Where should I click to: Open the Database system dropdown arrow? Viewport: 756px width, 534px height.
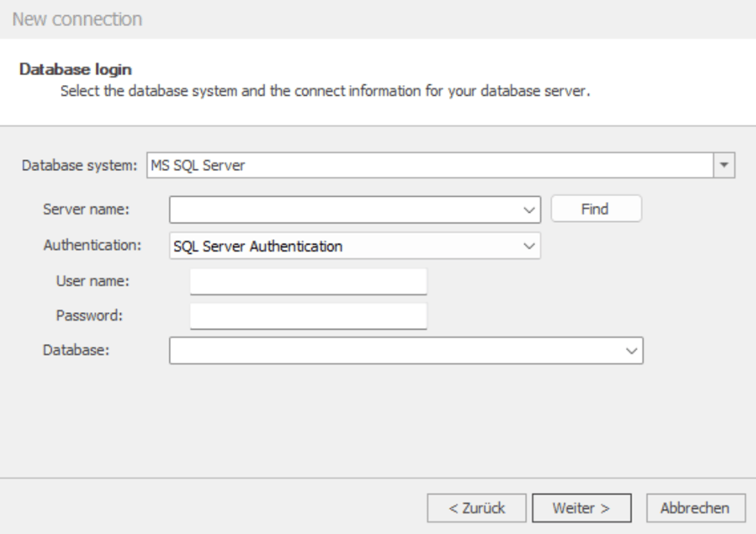pos(723,165)
